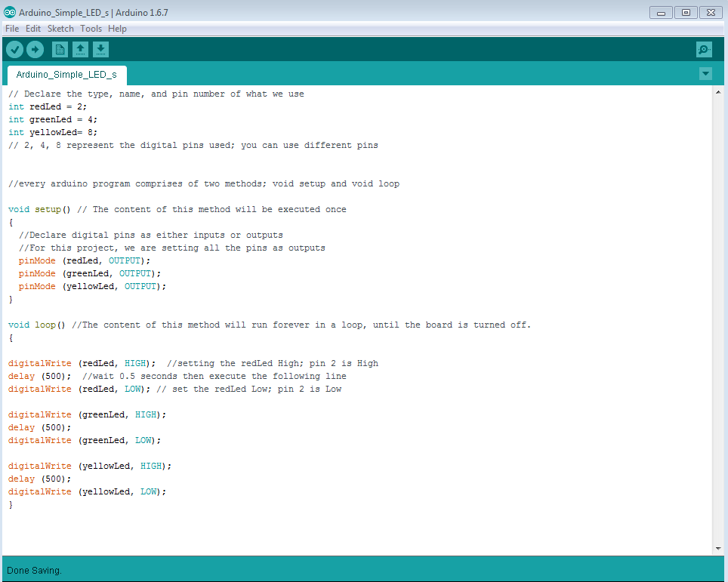This screenshot has height=582, width=728.
Task: Open the Tools menu
Action: click(91, 29)
